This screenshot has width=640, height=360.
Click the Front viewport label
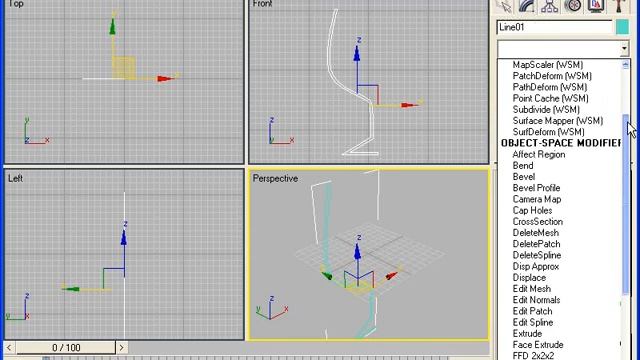tap(262, 4)
